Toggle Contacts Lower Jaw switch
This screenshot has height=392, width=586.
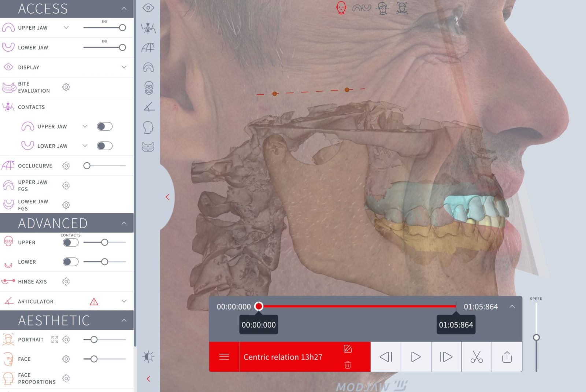[104, 146]
